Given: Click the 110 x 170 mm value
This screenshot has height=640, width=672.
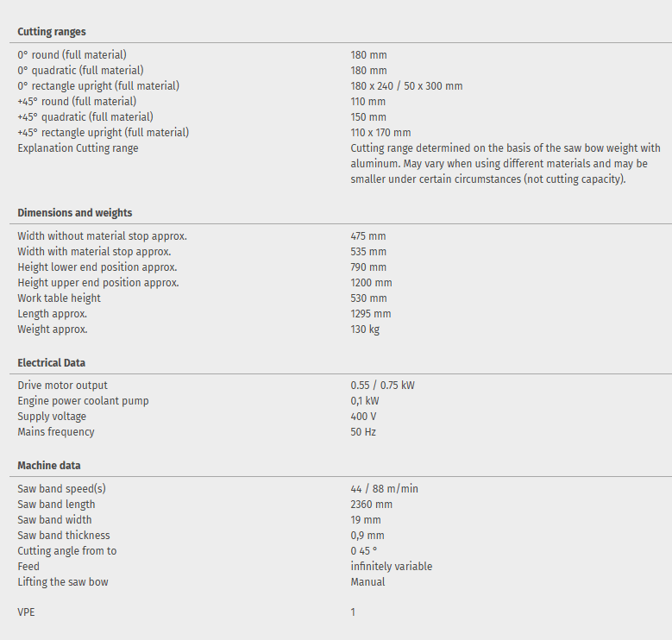Looking at the screenshot, I should (380, 133).
